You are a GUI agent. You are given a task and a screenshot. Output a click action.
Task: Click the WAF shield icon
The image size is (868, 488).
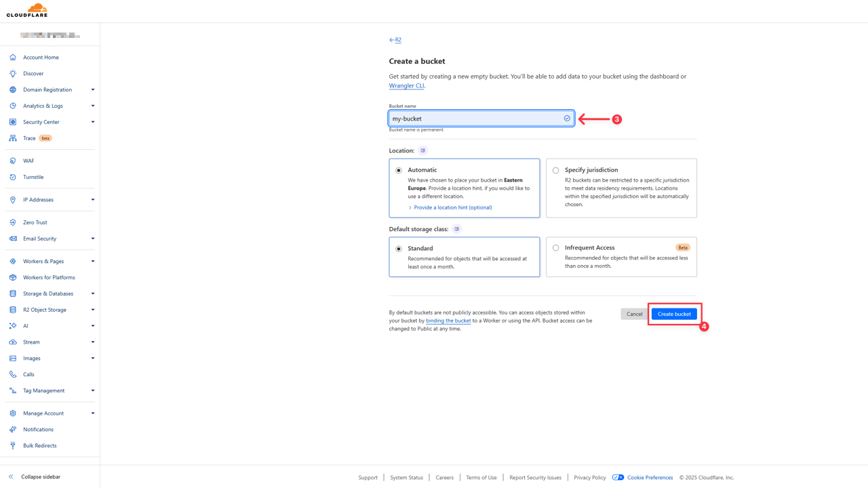[13, 161]
